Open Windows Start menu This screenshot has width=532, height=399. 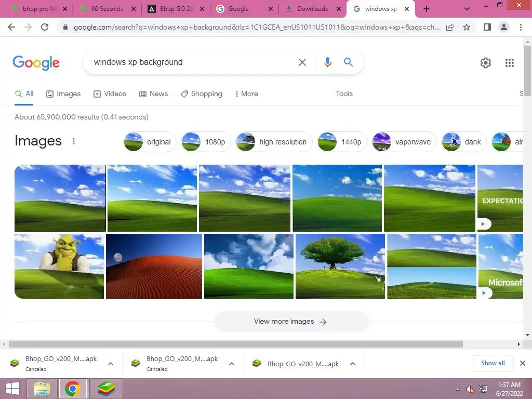(12, 389)
